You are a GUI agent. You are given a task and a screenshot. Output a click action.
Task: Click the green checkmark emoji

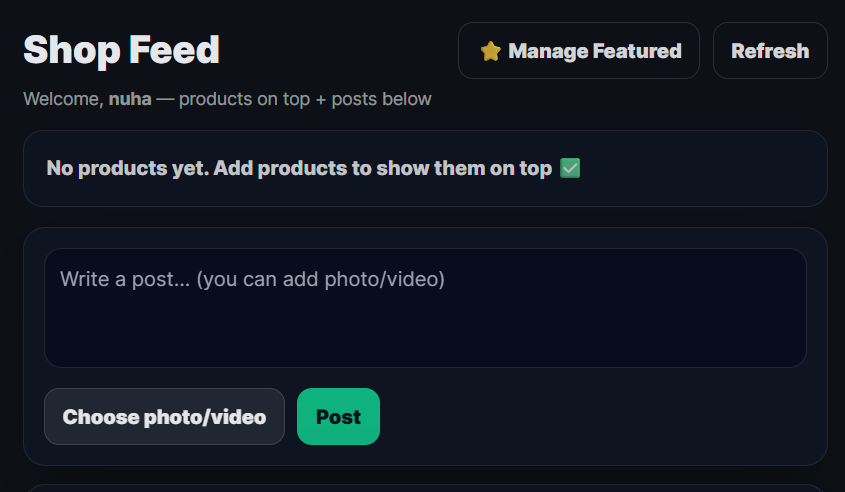tap(570, 168)
